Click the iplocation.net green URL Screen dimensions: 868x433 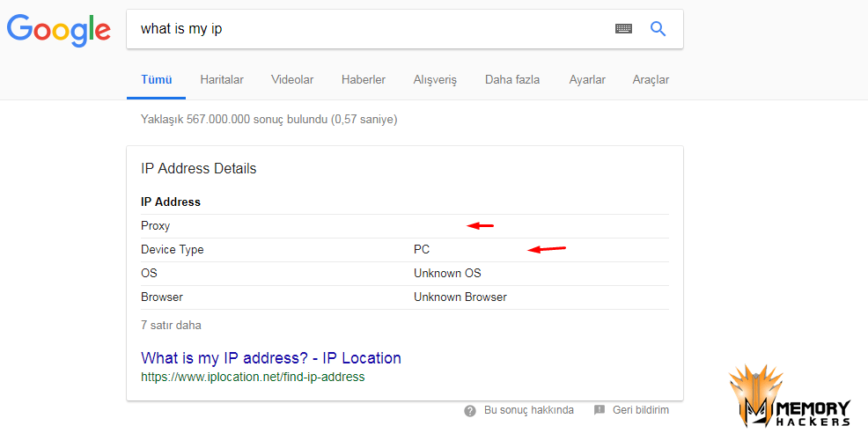pos(253,377)
